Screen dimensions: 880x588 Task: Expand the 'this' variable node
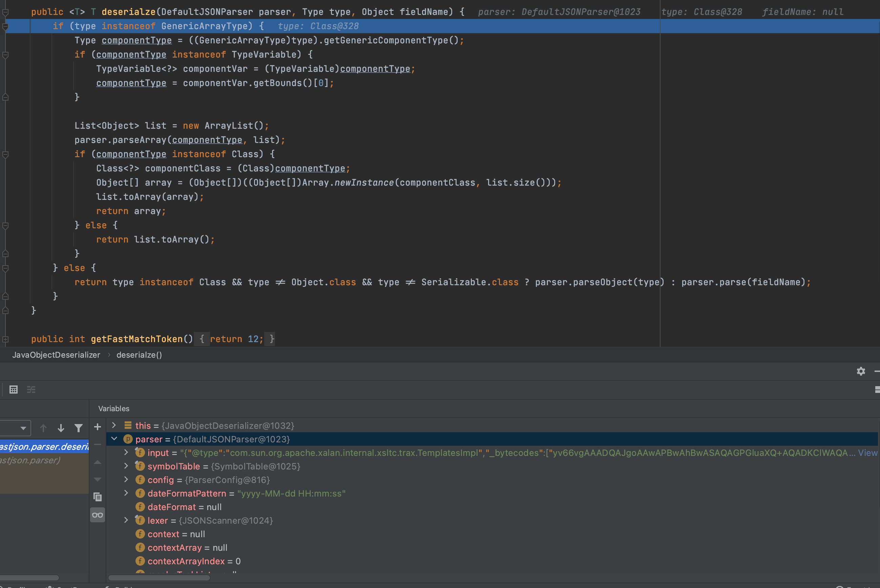coord(114,425)
